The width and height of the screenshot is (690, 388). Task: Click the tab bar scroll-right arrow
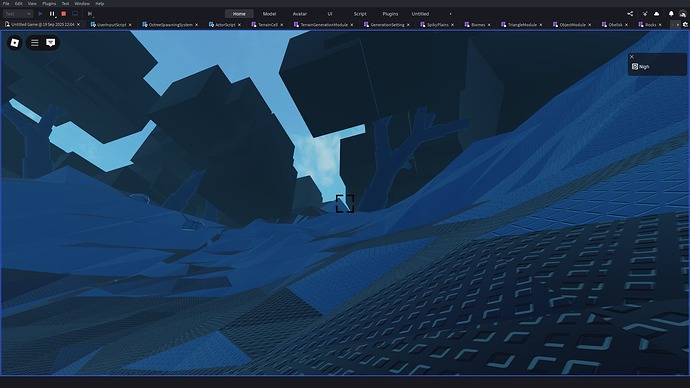click(677, 25)
